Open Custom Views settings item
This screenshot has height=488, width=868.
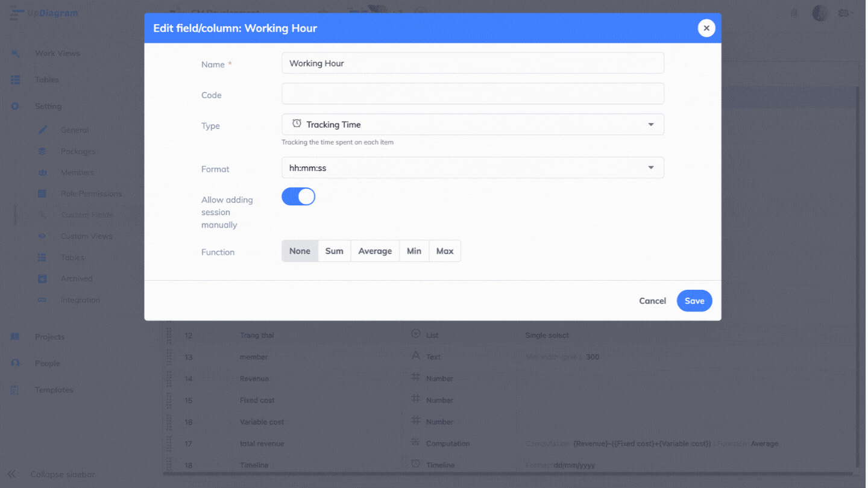pyautogui.click(x=87, y=236)
